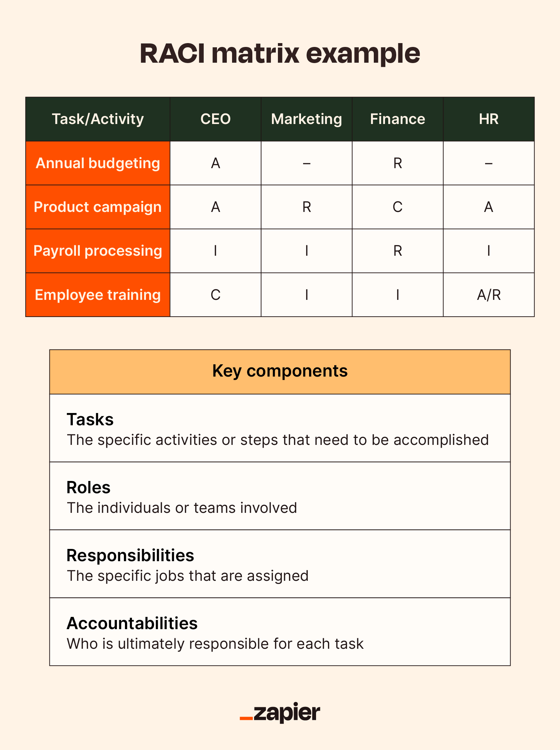
Task: Select the Tasks heading in Key components
Action: [90, 419]
